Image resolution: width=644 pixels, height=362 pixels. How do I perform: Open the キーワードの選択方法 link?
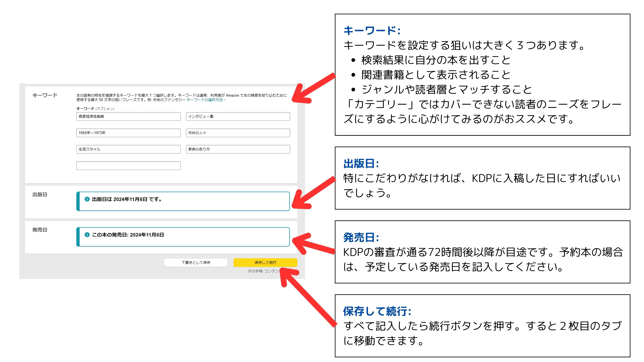click(x=204, y=100)
